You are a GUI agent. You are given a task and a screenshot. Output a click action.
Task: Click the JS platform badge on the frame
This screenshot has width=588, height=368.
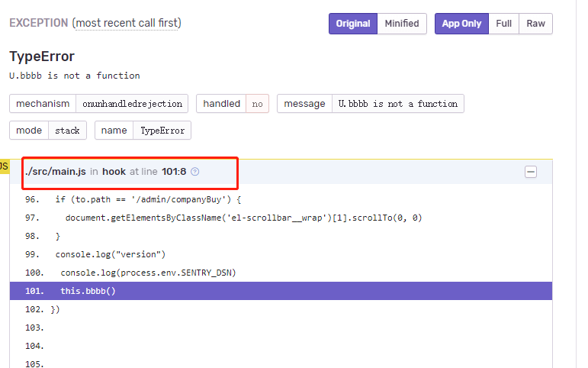pyautogui.click(x=4, y=166)
